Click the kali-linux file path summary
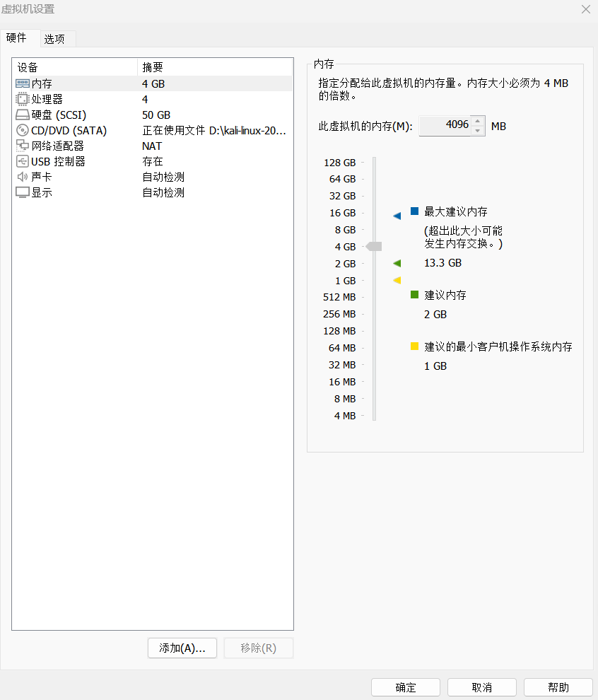The height and width of the screenshot is (700, 598). point(213,130)
